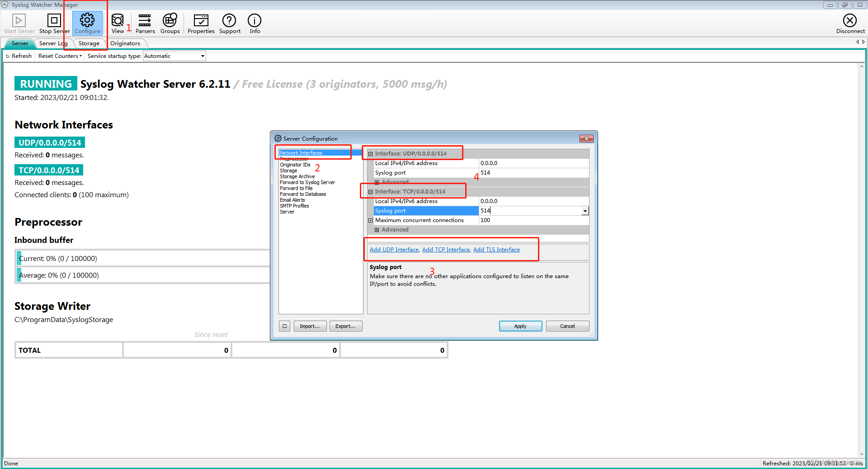Switch to the Server Log tab

click(x=53, y=43)
